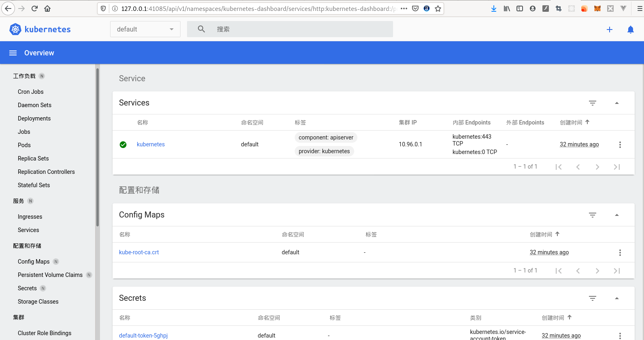Click the create new resource plus icon
Screen dimensions: 644x340
(609, 30)
